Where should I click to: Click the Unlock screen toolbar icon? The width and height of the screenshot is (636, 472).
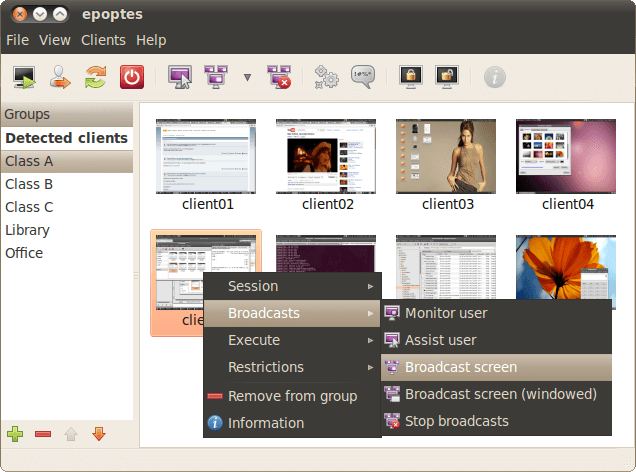[x=446, y=76]
